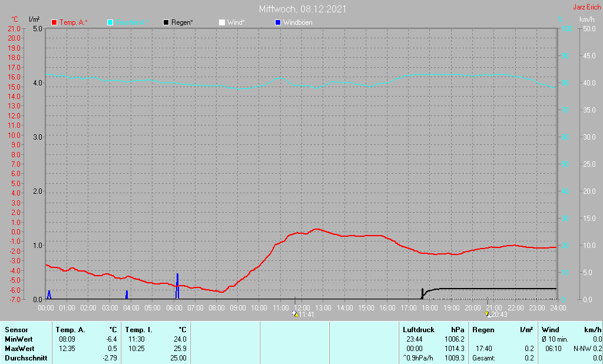603x364 pixels.
Task: Click the Regen column header in table
Action: point(483,330)
